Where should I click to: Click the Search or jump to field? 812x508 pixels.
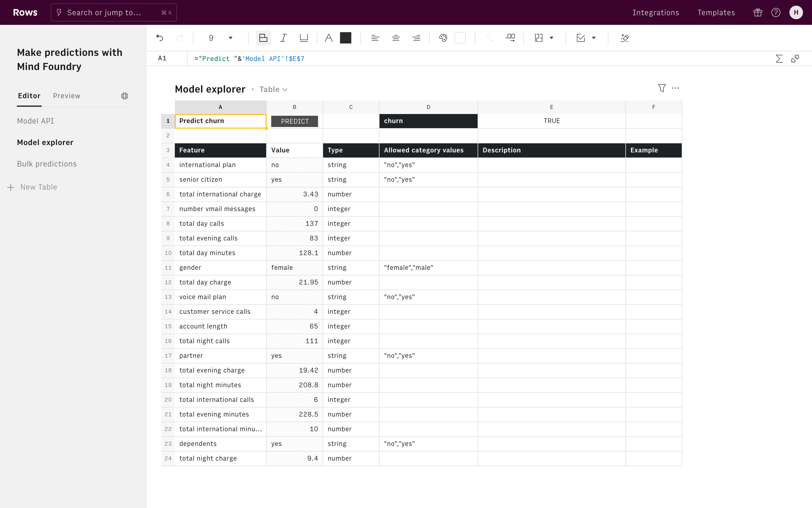point(114,12)
